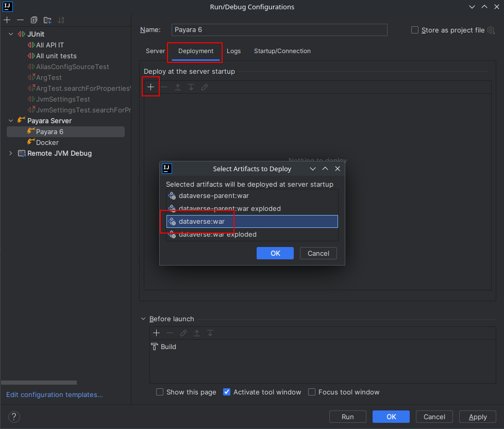
Task: Create a new configuration folder
Action: pyautogui.click(x=47, y=20)
